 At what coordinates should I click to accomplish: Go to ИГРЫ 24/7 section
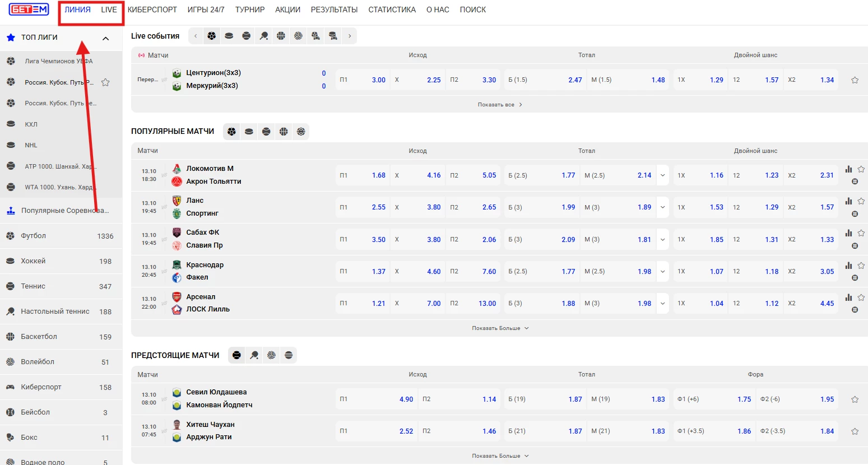tap(206, 10)
